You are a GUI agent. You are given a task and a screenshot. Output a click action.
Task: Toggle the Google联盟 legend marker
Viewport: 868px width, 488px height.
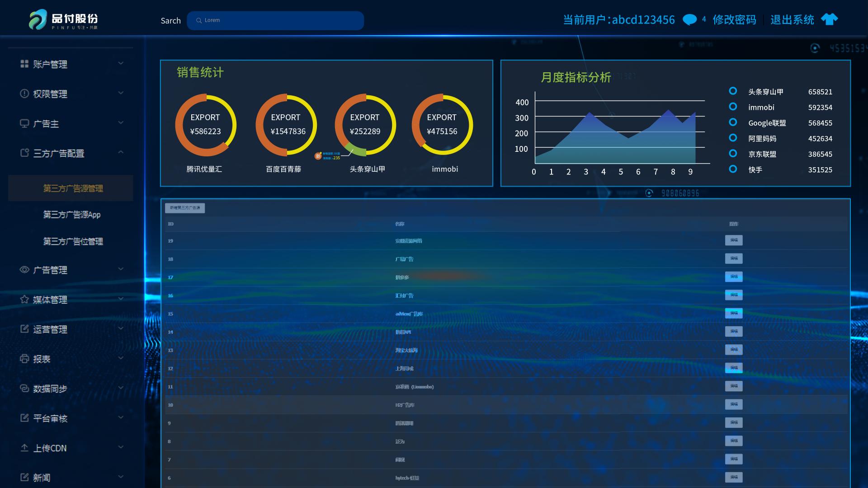point(733,122)
